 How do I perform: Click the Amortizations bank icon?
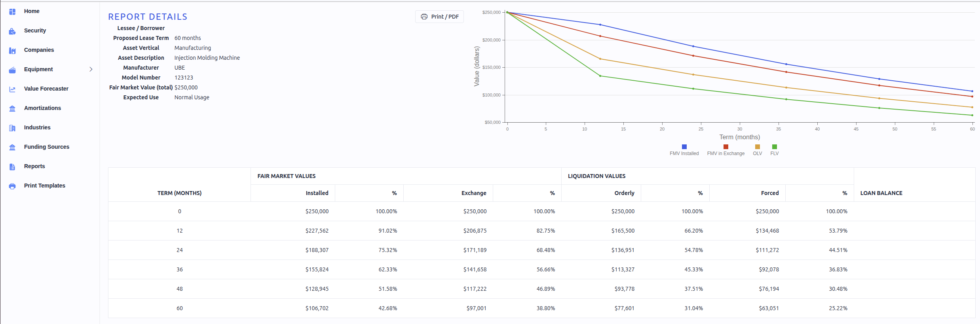point(12,108)
